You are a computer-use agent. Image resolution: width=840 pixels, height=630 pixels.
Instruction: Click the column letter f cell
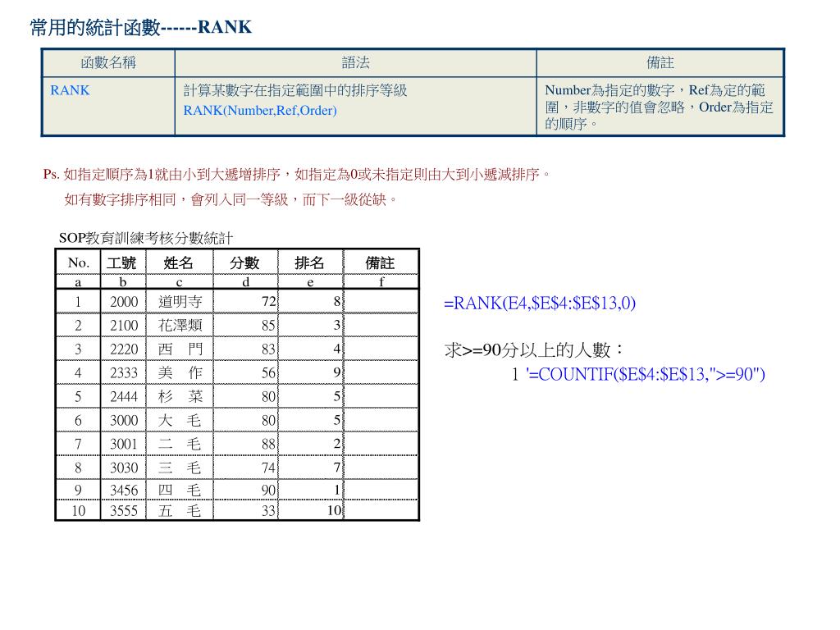[381, 282]
